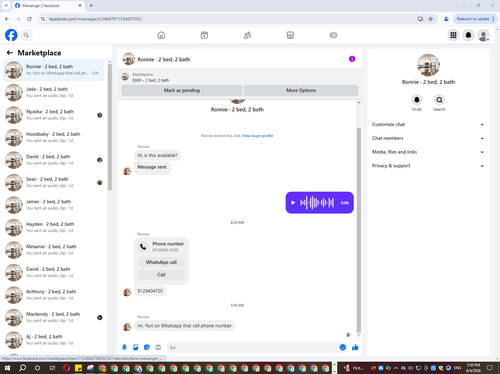Open Melamie 2 bed, 2 bath chat
The height and width of the screenshot is (374, 500).
54,250
